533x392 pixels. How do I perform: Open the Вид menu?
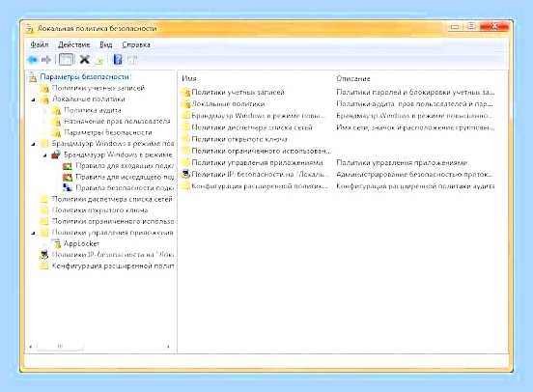click(105, 44)
